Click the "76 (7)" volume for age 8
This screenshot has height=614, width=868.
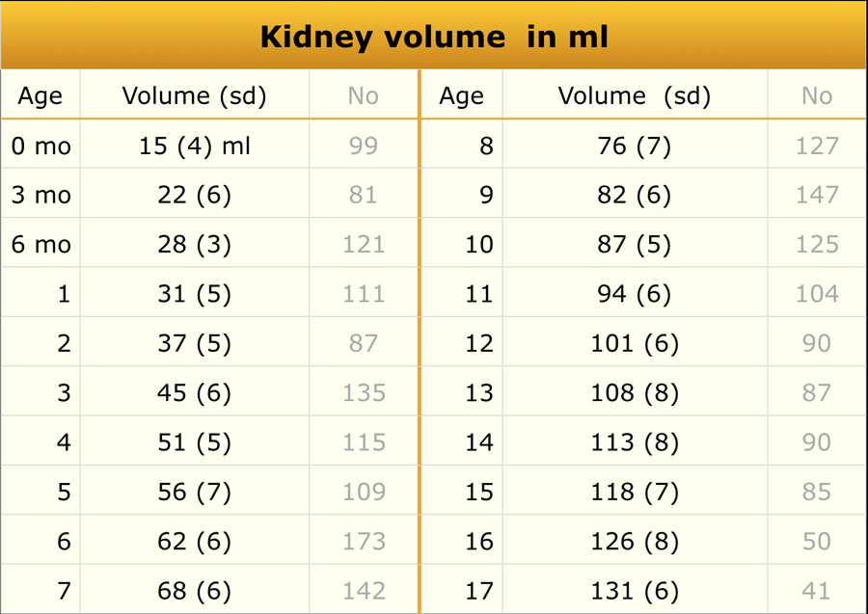634,147
